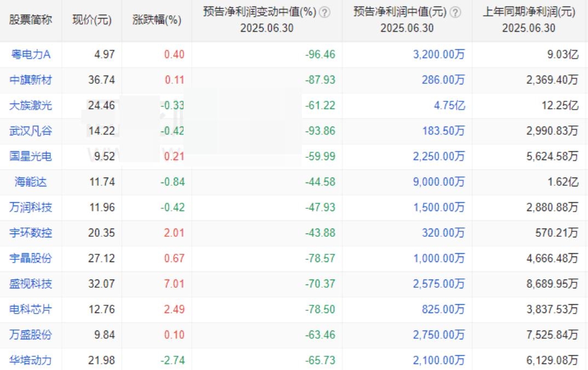Select profit change -70.37 for 盛视科技
Screen dimensions: 588x370
(x=320, y=284)
